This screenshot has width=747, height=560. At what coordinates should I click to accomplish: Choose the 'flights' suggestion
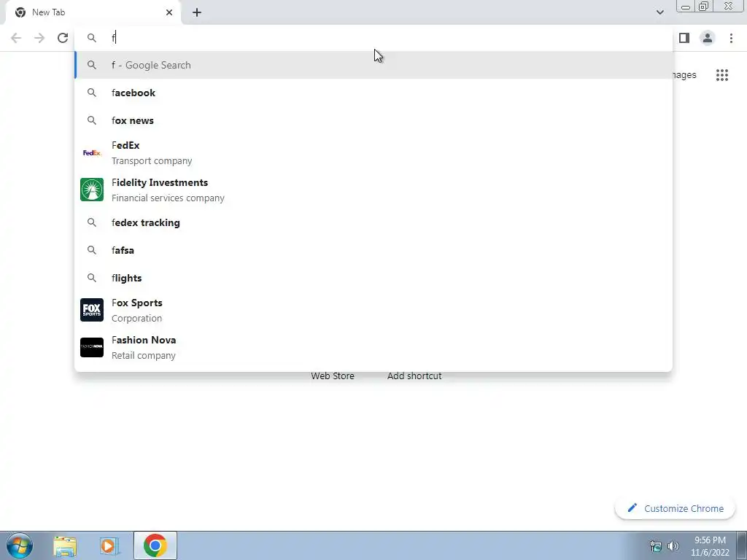tap(373, 278)
